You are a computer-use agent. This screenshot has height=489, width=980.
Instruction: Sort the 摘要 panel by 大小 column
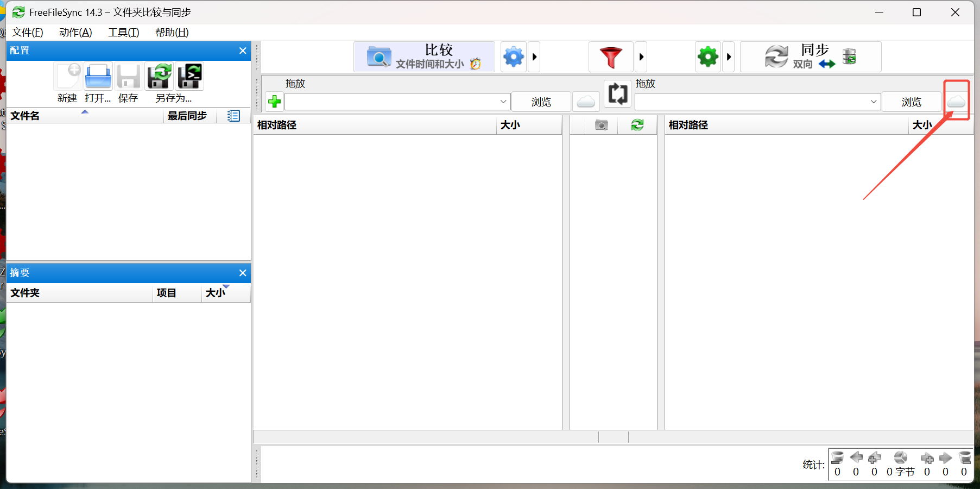[x=226, y=293]
